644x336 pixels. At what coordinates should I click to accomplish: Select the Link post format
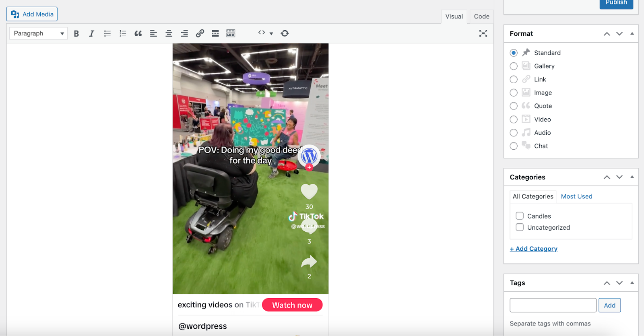click(x=514, y=79)
